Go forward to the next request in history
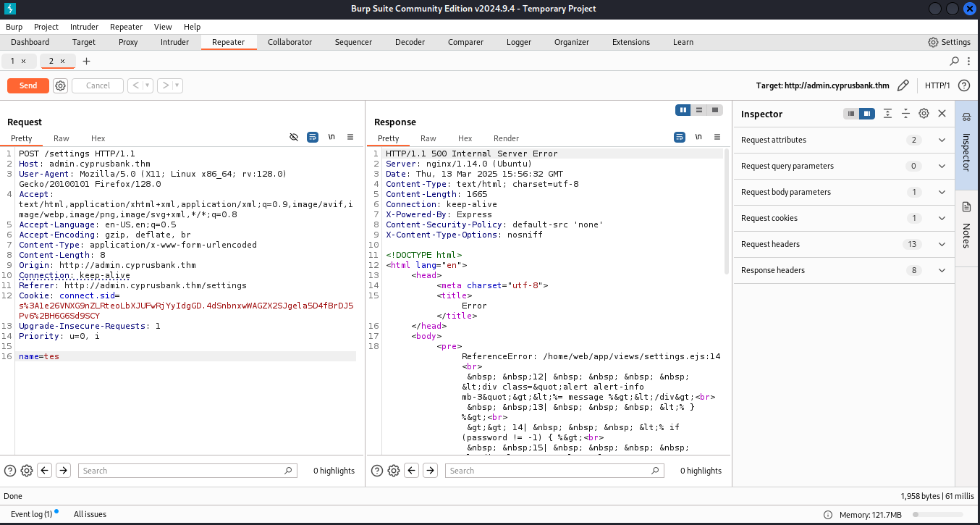Image resolution: width=980 pixels, height=525 pixels. (165, 85)
